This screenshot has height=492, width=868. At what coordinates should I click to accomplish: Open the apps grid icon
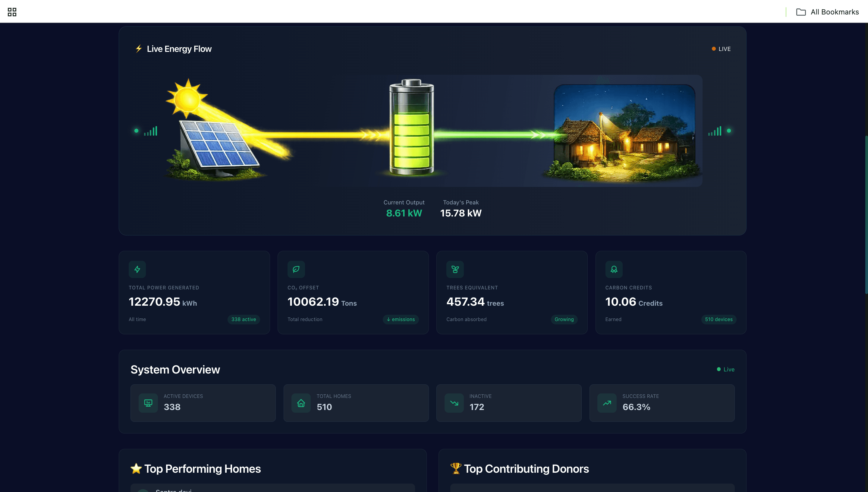tap(12, 12)
